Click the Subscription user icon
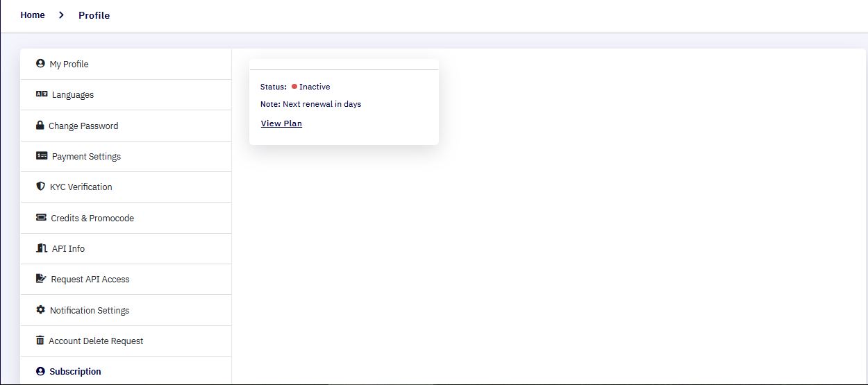This screenshot has height=385, width=868. (x=40, y=371)
